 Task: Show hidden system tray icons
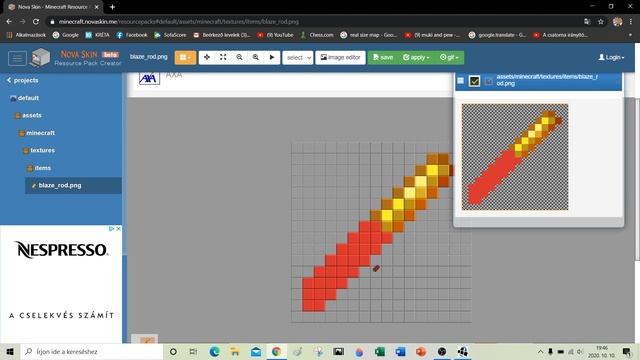coord(540,351)
